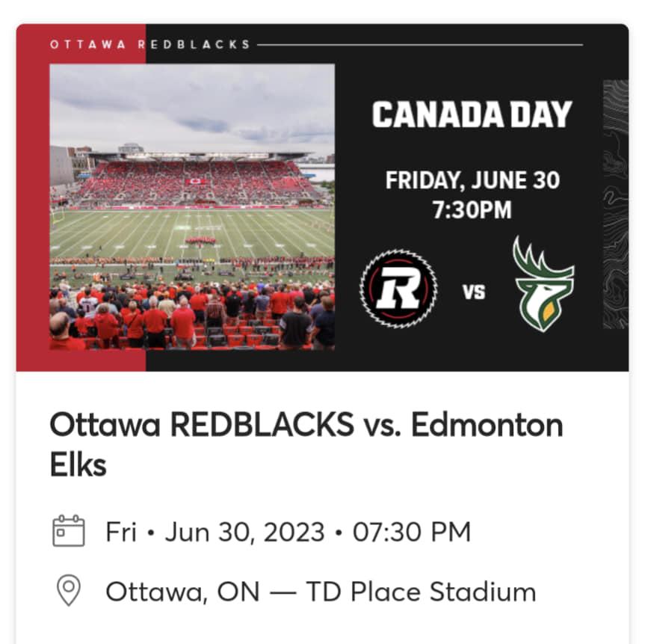645x644 pixels.
Task: Click the 'VS' text between team logos
Action: (x=474, y=292)
